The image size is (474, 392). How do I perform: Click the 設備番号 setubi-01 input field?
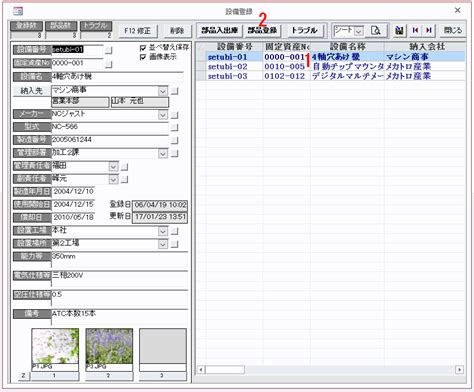(77, 50)
